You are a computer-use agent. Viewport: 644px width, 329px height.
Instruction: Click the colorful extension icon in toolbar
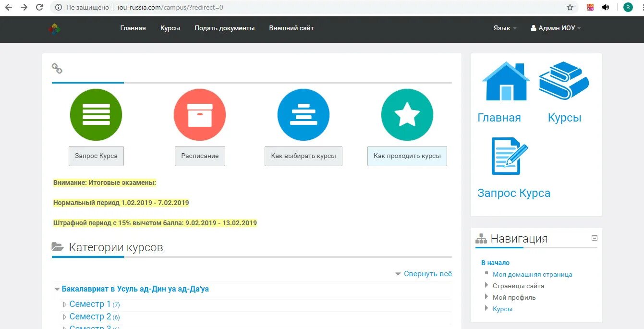590,7
